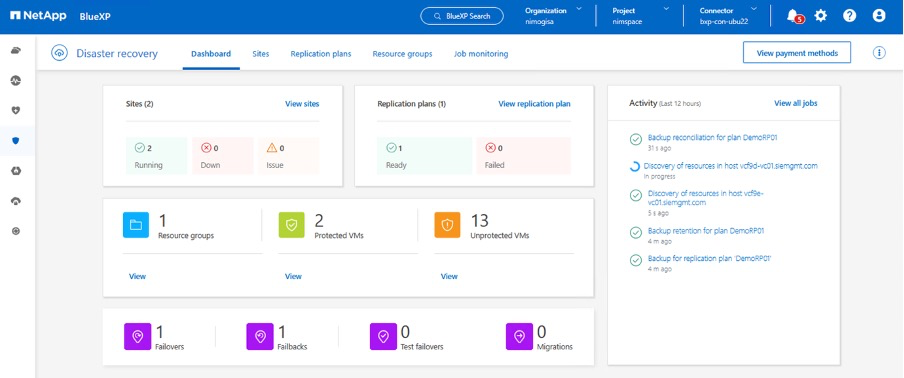The width and height of the screenshot is (904, 378).
Task: Select the Protection shield icon in sidebar
Action: [16, 141]
